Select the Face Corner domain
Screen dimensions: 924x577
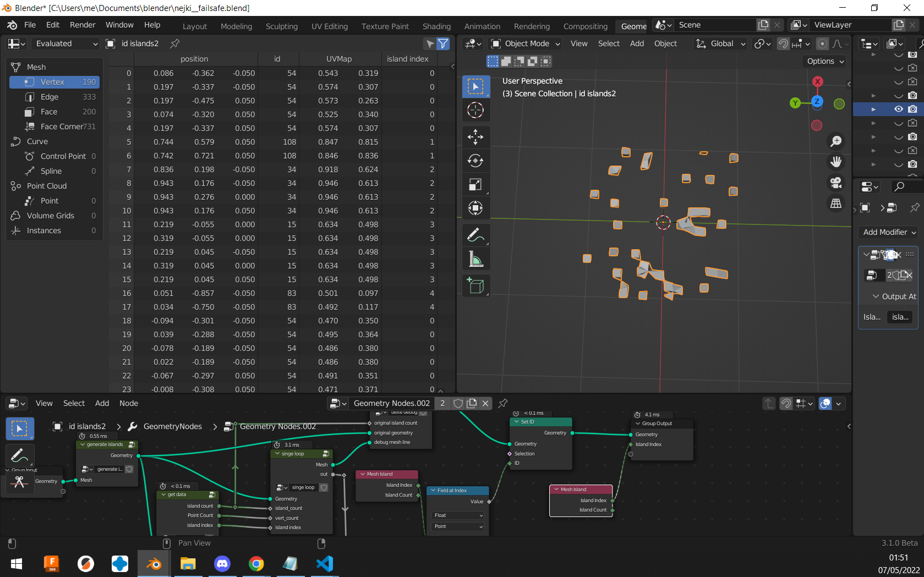point(54,127)
